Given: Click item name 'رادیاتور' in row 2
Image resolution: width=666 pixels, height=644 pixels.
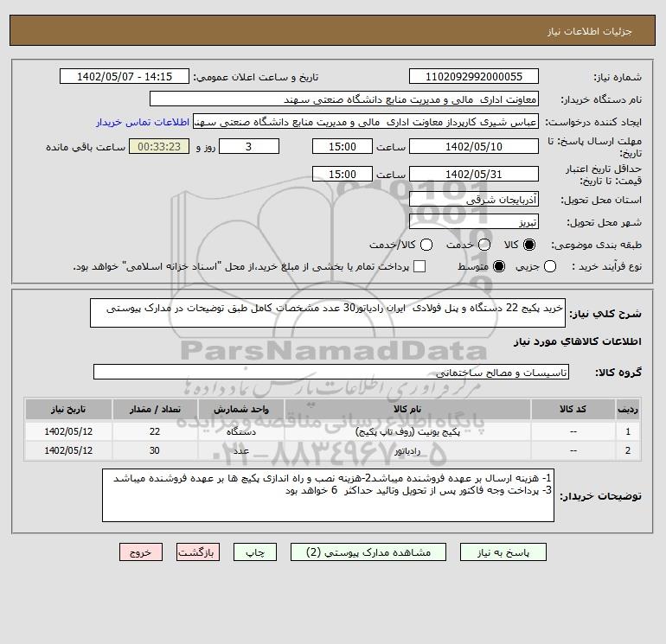Looking at the screenshot, I should [407, 451].
